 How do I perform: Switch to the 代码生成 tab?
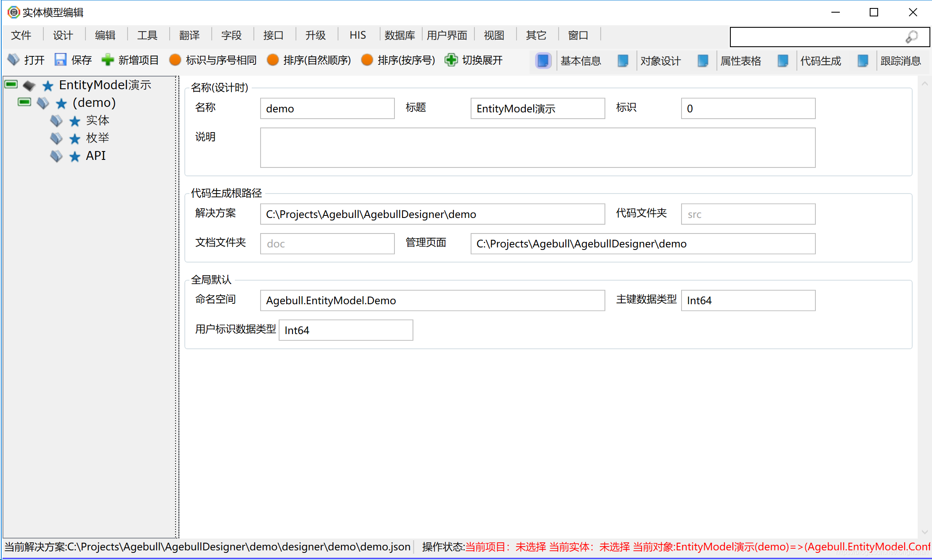pyautogui.click(x=821, y=61)
